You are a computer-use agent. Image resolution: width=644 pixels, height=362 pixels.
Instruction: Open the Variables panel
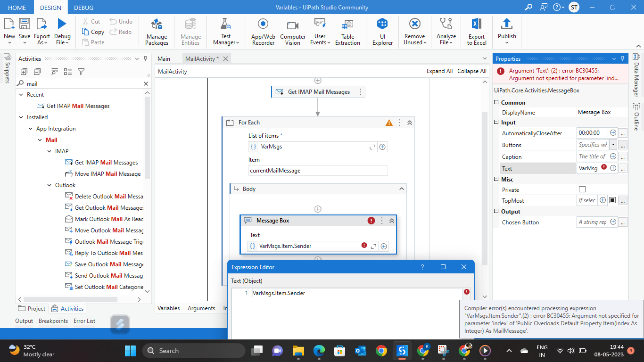[168, 308]
